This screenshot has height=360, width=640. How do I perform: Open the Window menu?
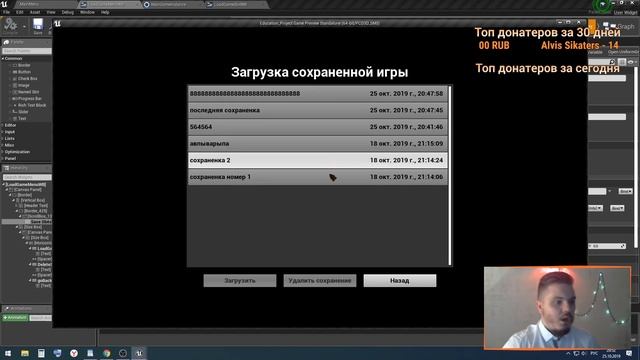(87, 12)
